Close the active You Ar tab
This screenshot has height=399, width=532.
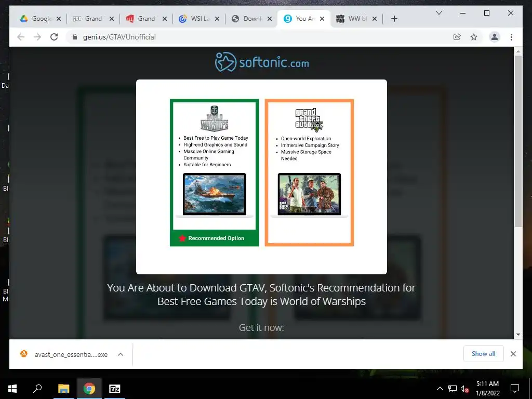(322, 19)
